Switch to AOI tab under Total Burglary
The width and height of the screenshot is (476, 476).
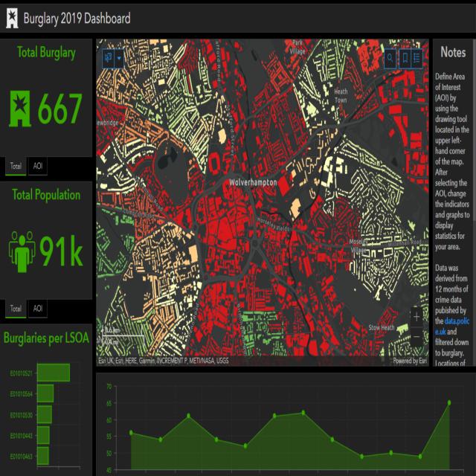point(37,167)
